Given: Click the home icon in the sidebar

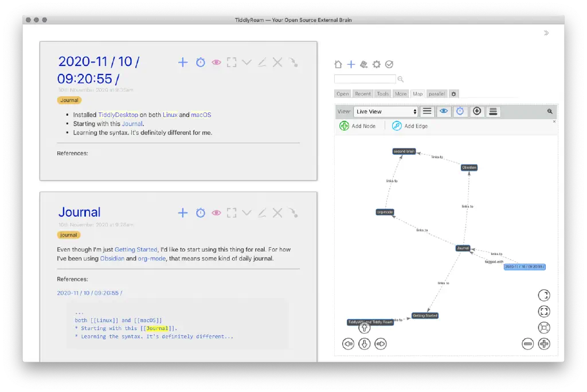Looking at the screenshot, I should tap(338, 64).
